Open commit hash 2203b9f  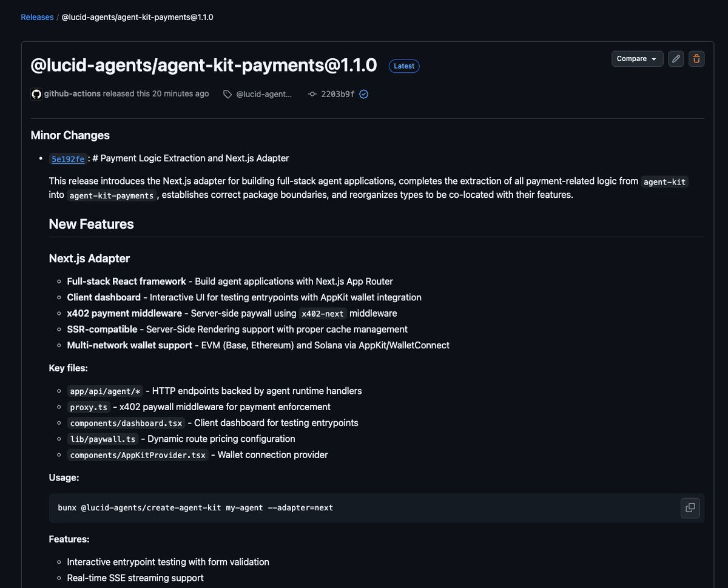[x=338, y=94]
